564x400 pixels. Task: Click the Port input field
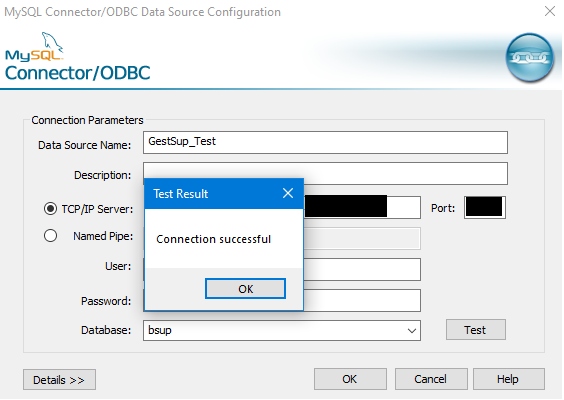(485, 207)
